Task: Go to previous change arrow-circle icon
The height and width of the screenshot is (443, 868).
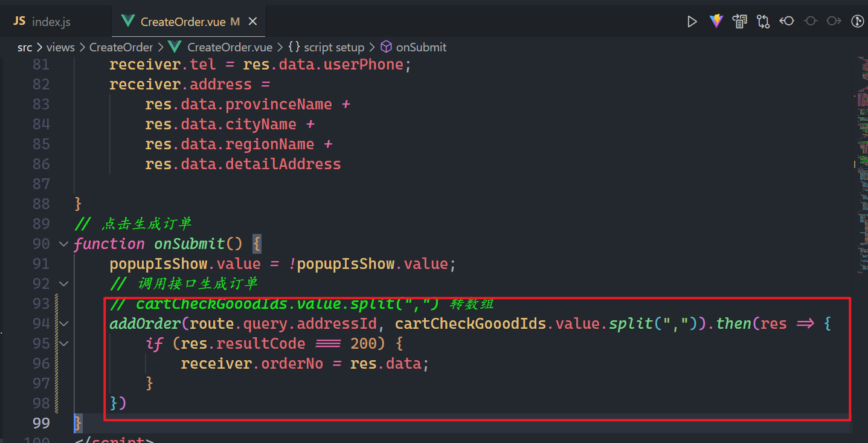Action: pyautogui.click(x=786, y=21)
